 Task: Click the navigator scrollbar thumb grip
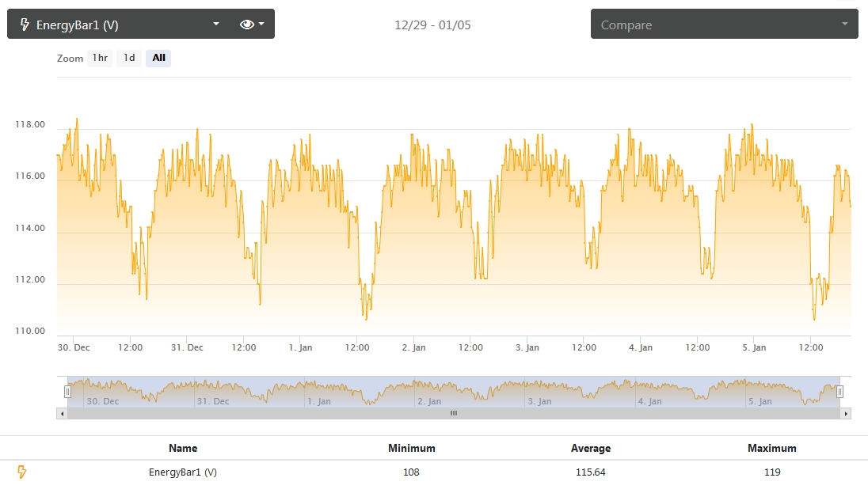pyautogui.click(x=453, y=413)
